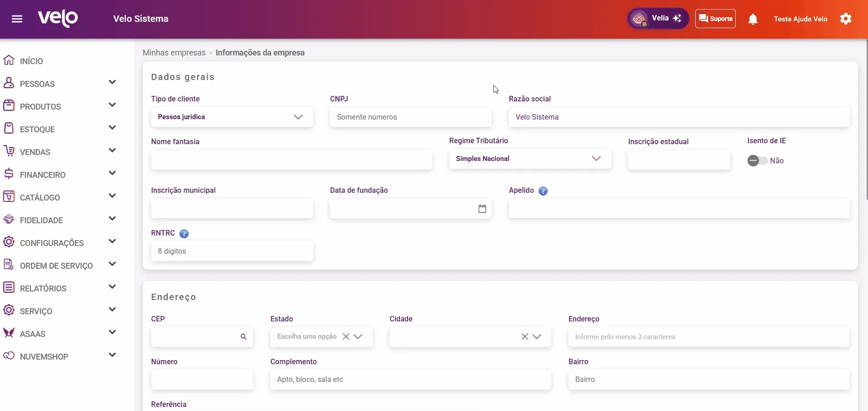Click the Inscrição estadual field
Viewport: 868px width, 411px height.
tap(679, 160)
